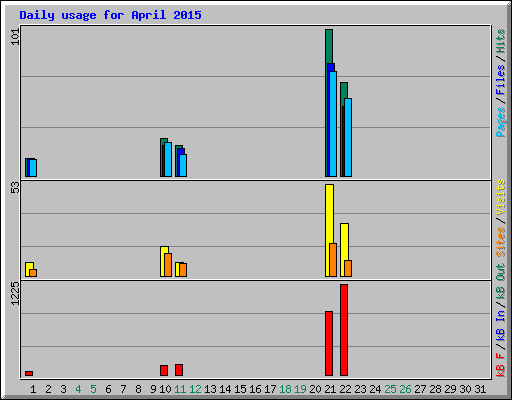Click day 31 on the x-axis

[480, 389]
